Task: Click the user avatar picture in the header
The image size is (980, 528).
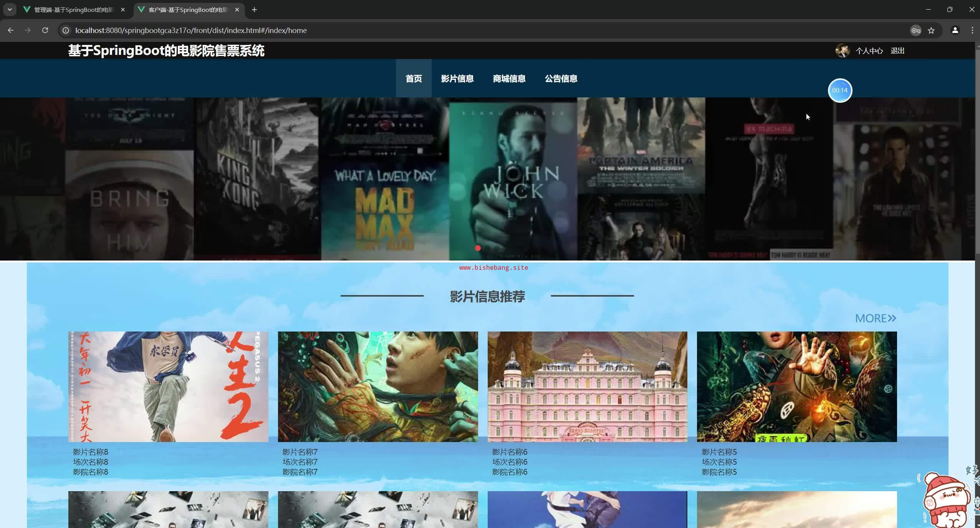Action: coord(843,51)
